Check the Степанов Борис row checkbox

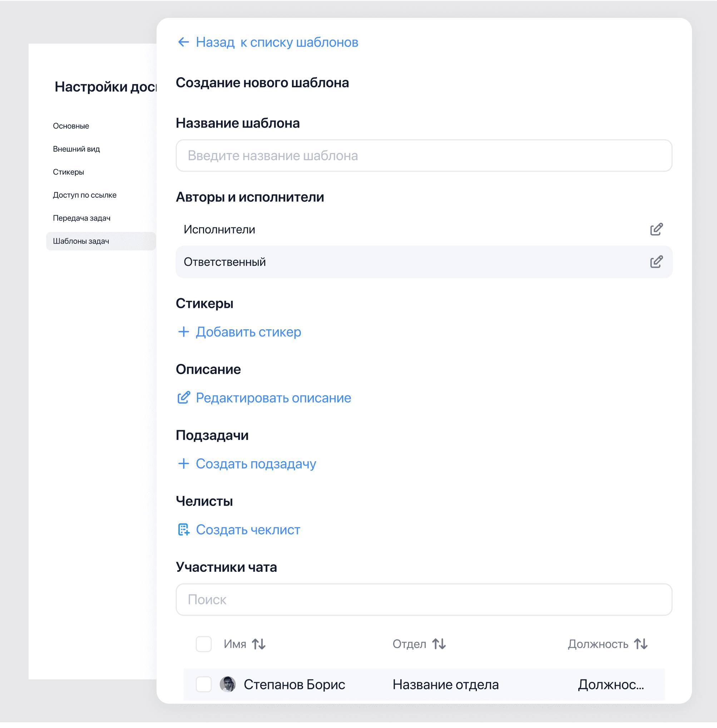coord(204,684)
